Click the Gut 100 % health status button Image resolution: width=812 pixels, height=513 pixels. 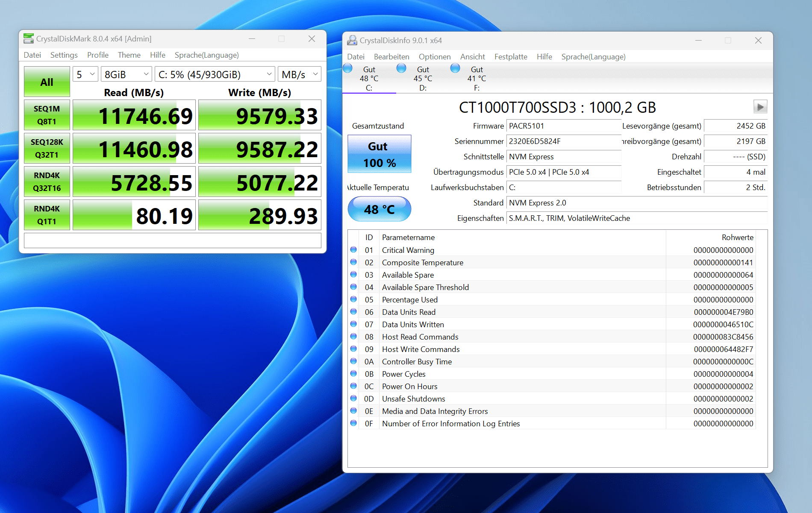click(x=380, y=154)
